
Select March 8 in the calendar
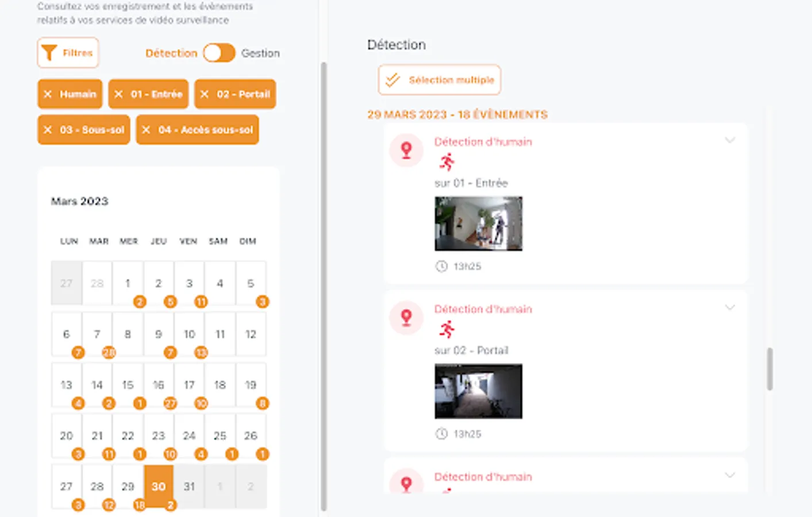click(128, 334)
